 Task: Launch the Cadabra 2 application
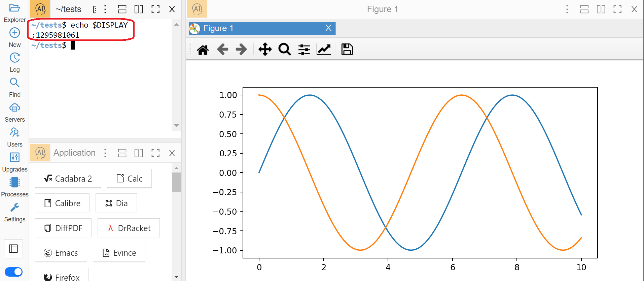click(68, 179)
